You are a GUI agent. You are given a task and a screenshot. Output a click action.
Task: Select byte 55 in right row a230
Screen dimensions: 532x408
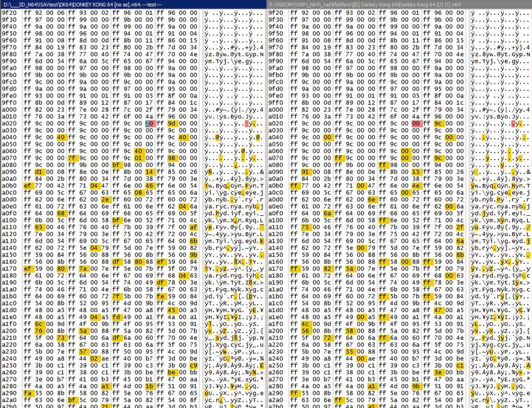pos(349,352)
